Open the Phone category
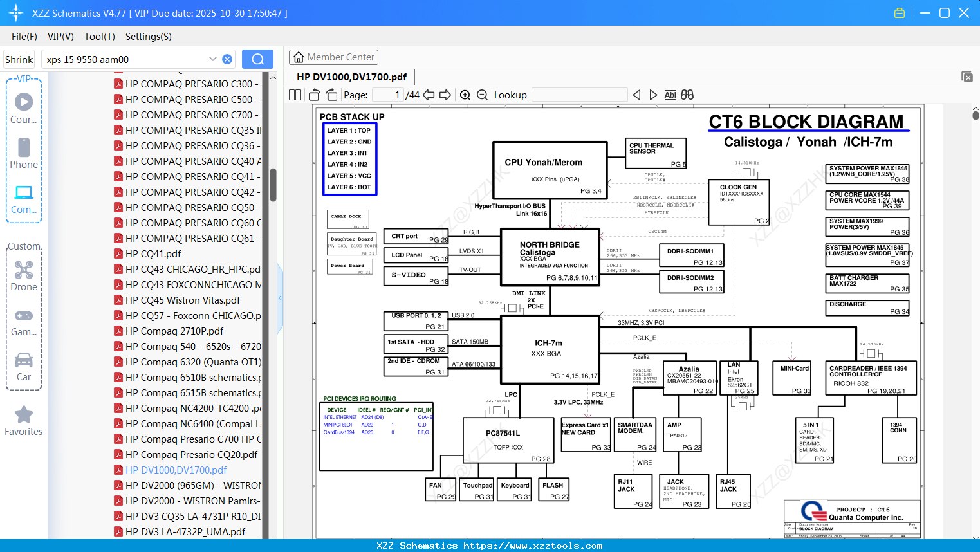The width and height of the screenshot is (980, 552). click(24, 153)
